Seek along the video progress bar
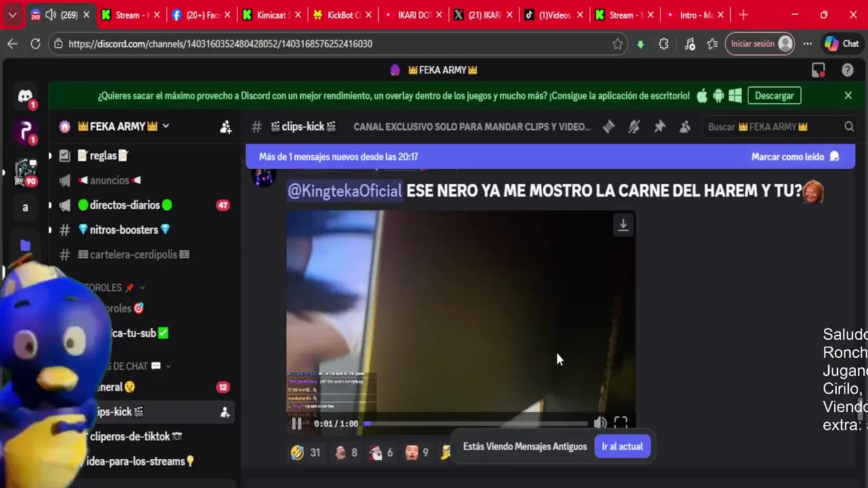The width and height of the screenshot is (868, 488). [476, 424]
